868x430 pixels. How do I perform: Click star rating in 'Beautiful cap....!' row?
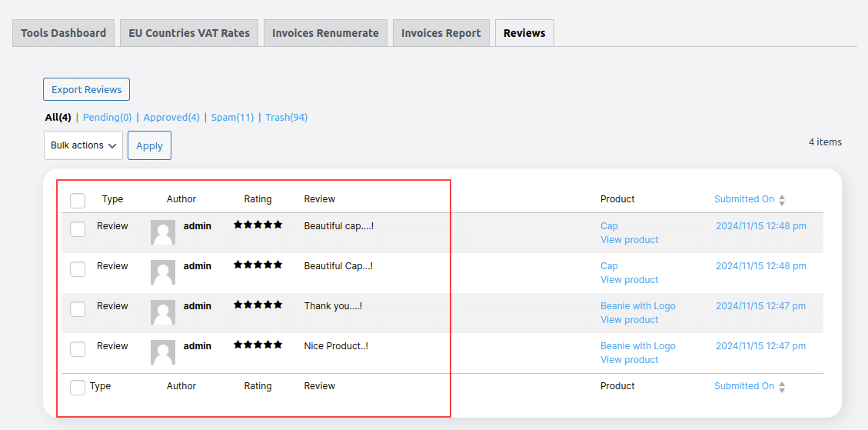(x=258, y=225)
